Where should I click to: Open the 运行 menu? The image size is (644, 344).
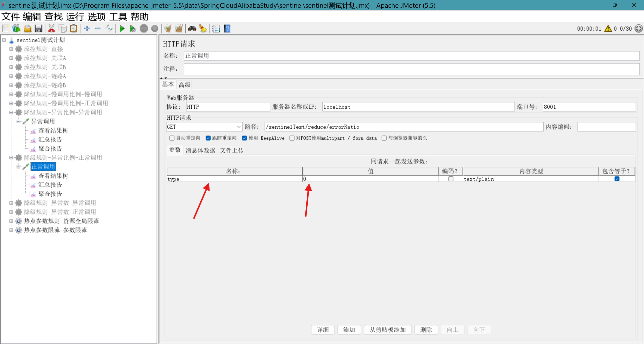(x=75, y=17)
